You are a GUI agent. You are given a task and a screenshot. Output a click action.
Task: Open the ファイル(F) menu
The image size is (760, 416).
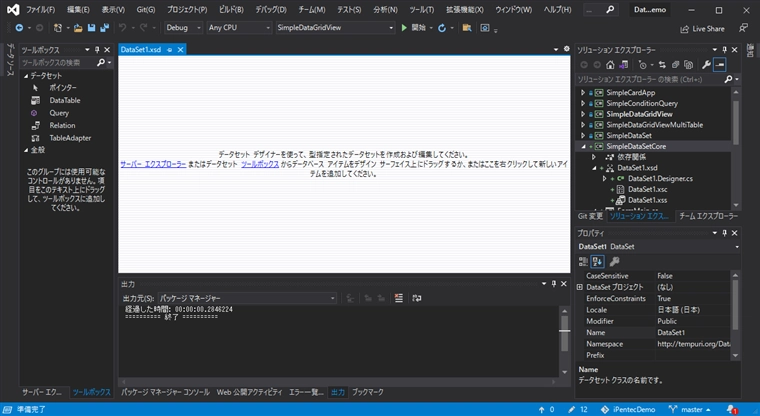[40, 10]
